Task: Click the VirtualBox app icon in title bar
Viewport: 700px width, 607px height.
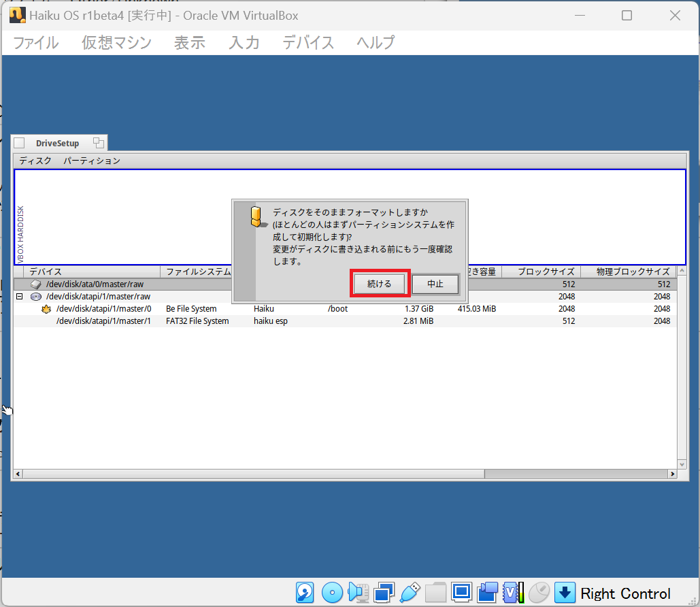Action: [x=18, y=15]
